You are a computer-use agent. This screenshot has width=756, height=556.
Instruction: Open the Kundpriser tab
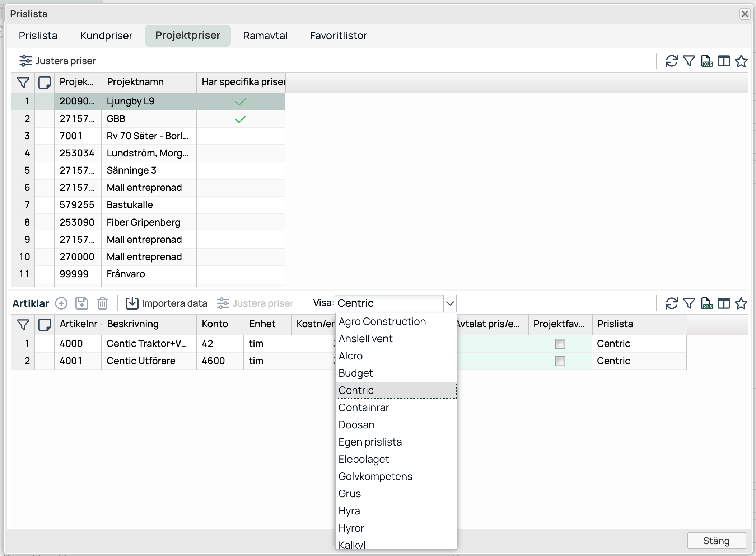[x=106, y=36]
